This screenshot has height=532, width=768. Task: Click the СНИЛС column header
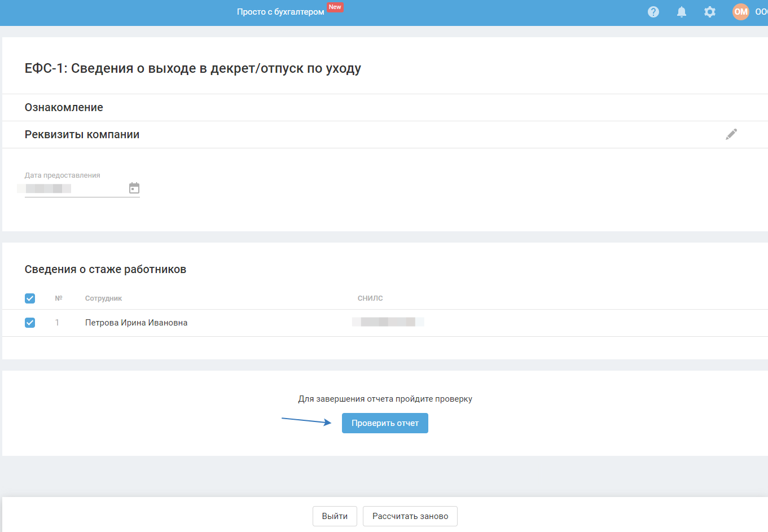click(x=370, y=298)
